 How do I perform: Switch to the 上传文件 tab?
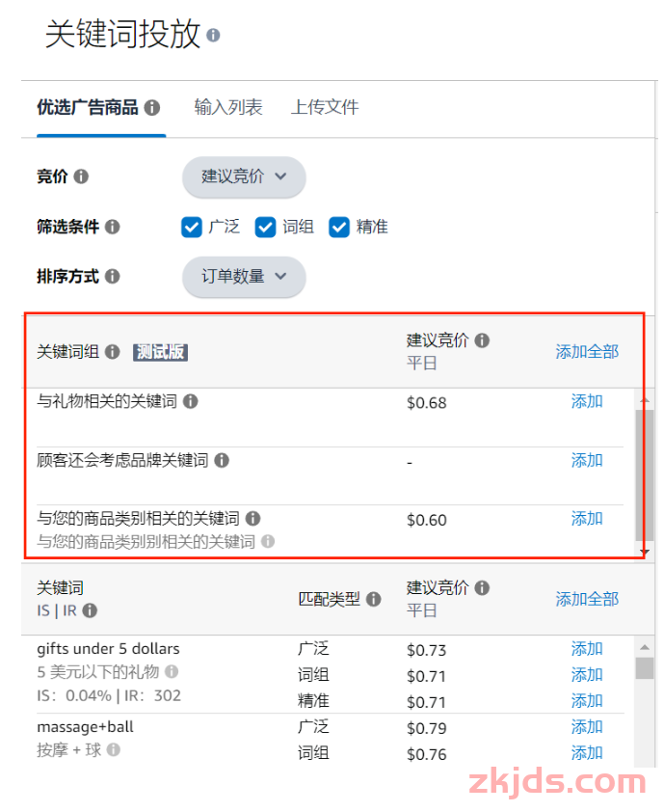click(325, 108)
